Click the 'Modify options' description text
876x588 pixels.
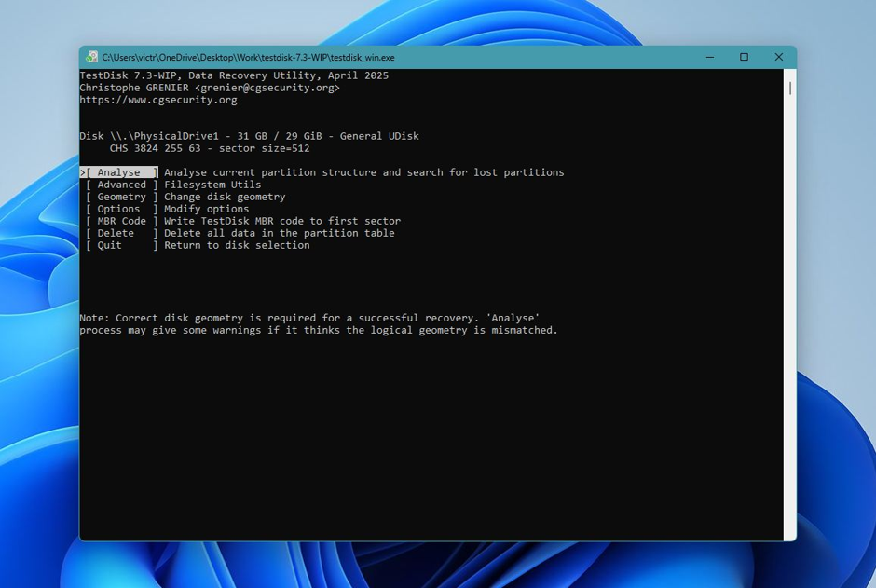pos(206,209)
